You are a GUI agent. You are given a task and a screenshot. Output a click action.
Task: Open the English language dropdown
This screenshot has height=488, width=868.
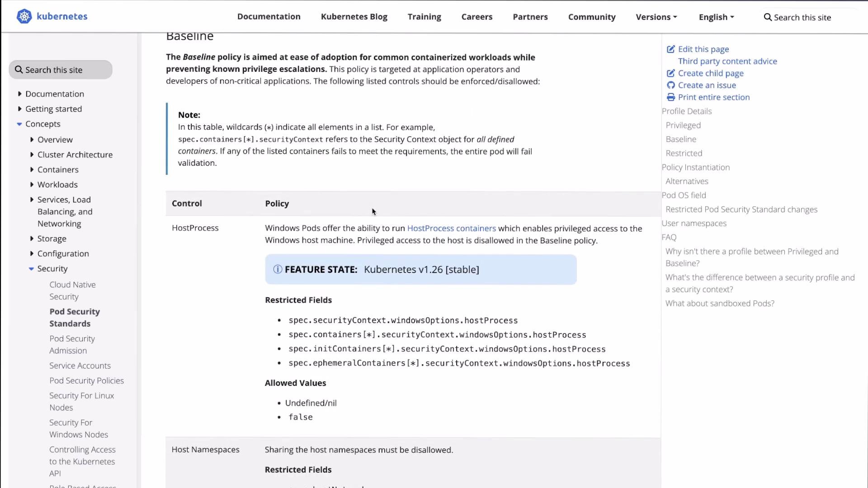click(717, 17)
